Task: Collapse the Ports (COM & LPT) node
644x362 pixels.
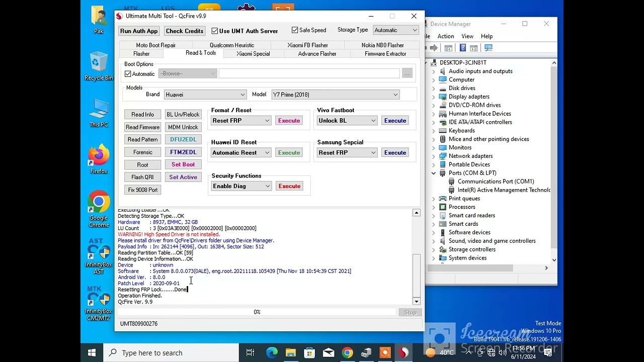Action: click(434, 173)
